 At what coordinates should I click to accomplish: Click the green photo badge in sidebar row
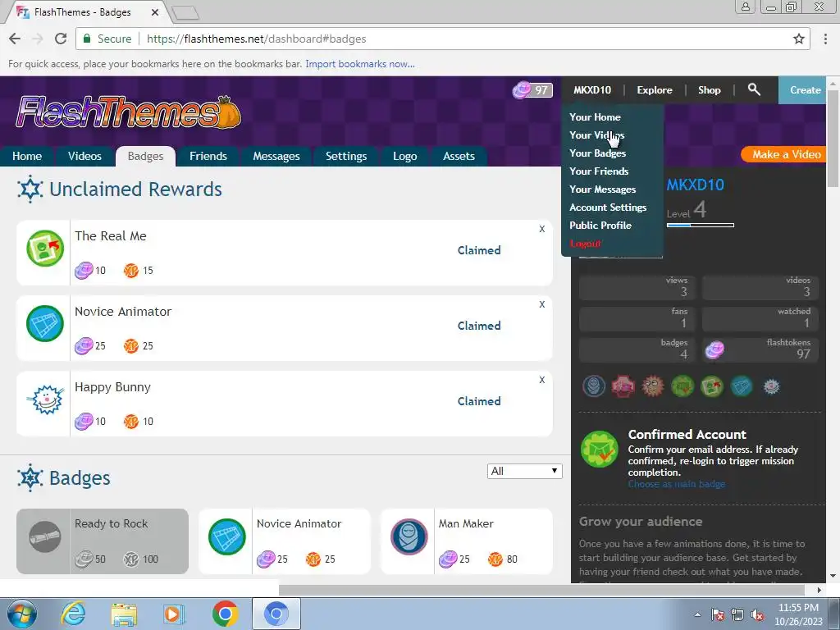(711, 386)
